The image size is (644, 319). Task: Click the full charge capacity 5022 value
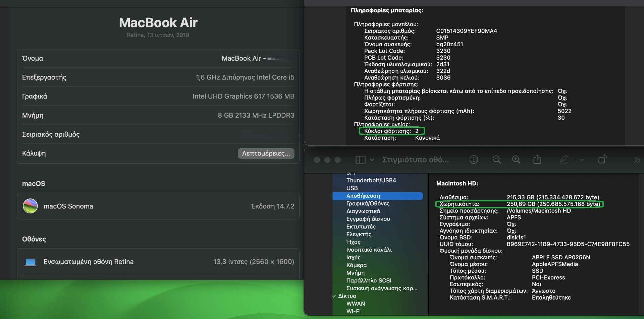point(565,111)
